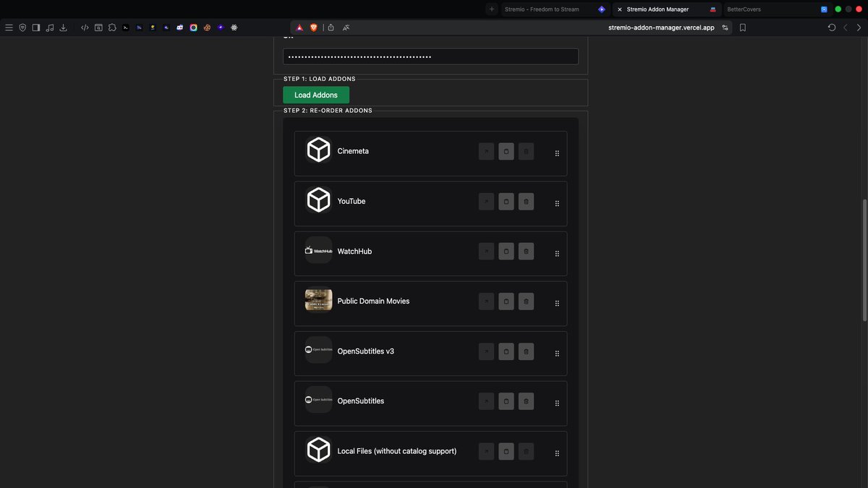Open the extensions puzzle icon
Image resolution: width=868 pixels, height=488 pixels.
point(112,27)
